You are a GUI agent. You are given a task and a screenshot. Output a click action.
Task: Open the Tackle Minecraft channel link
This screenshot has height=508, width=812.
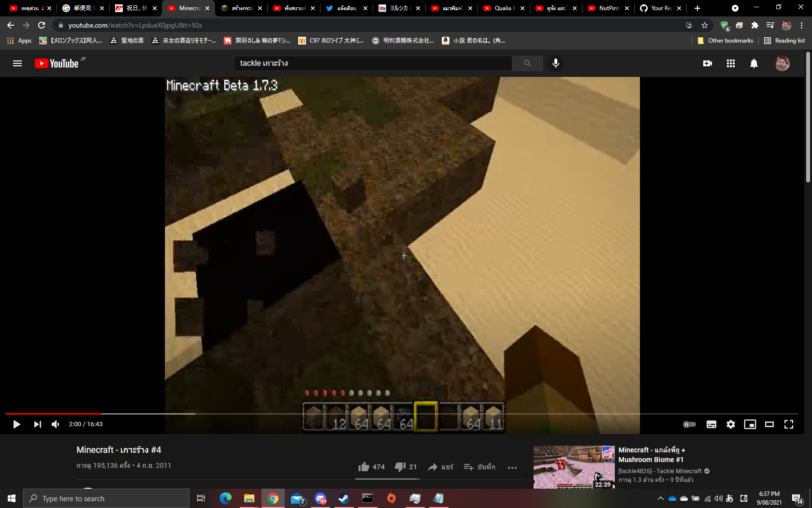pos(660,471)
